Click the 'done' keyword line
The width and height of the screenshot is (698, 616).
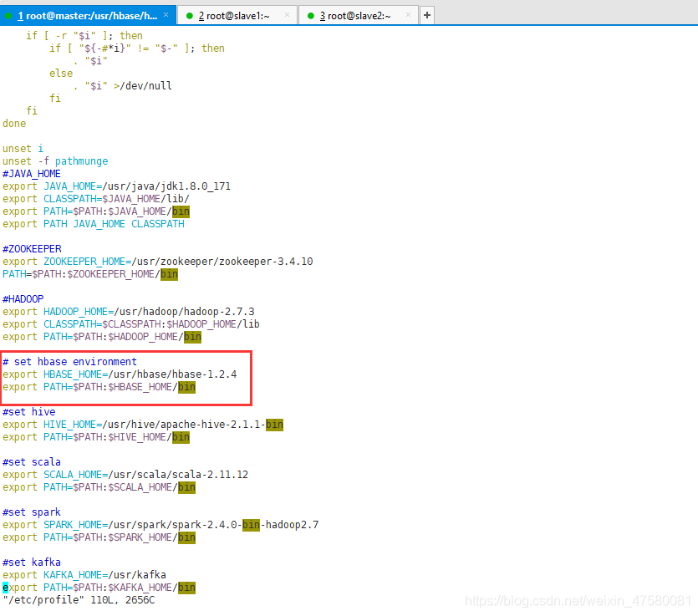click(14, 124)
